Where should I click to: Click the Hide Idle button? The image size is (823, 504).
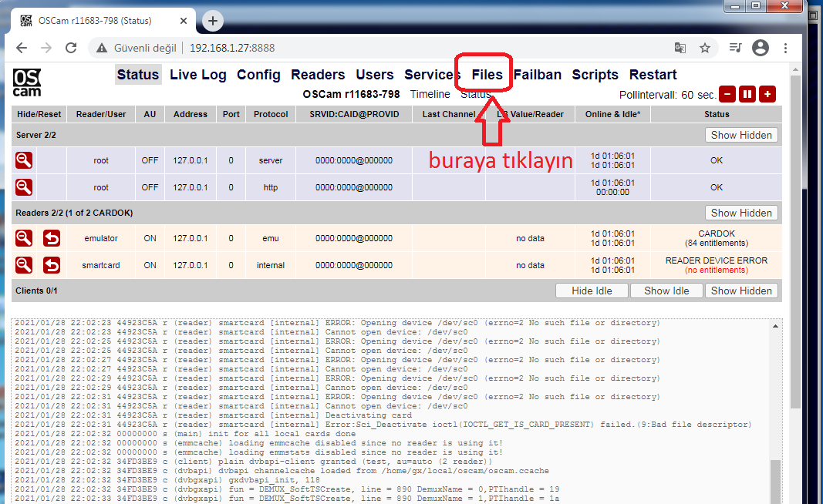[x=592, y=291]
